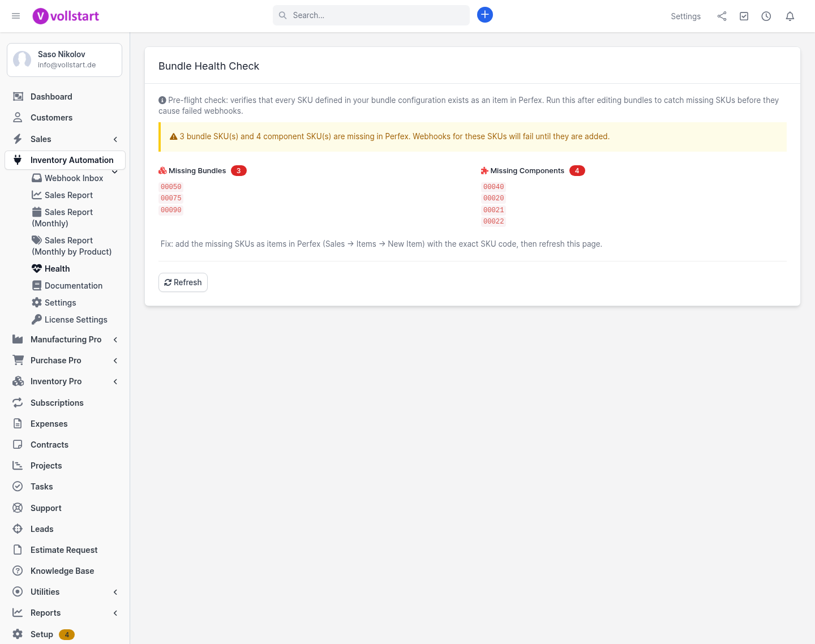Click the Inventory Automation plug icon
This screenshot has width=815, height=644.
coord(18,160)
